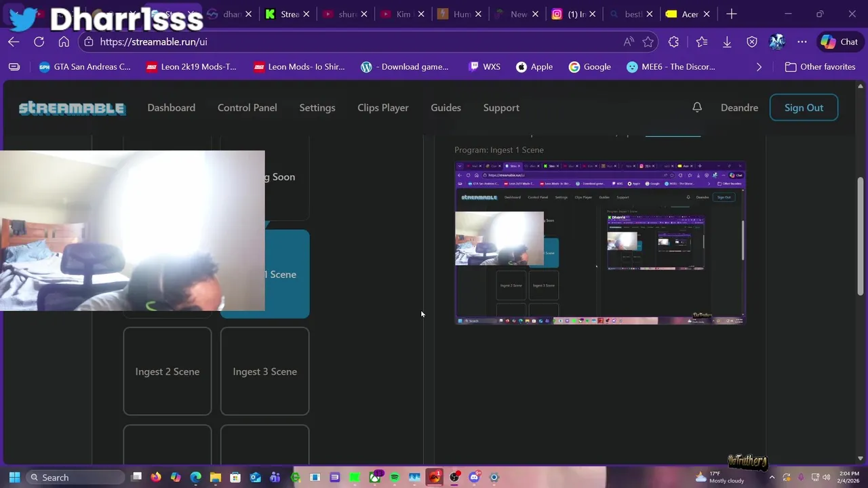Open the Guides page
The height and width of the screenshot is (488, 868).
[446, 108]
